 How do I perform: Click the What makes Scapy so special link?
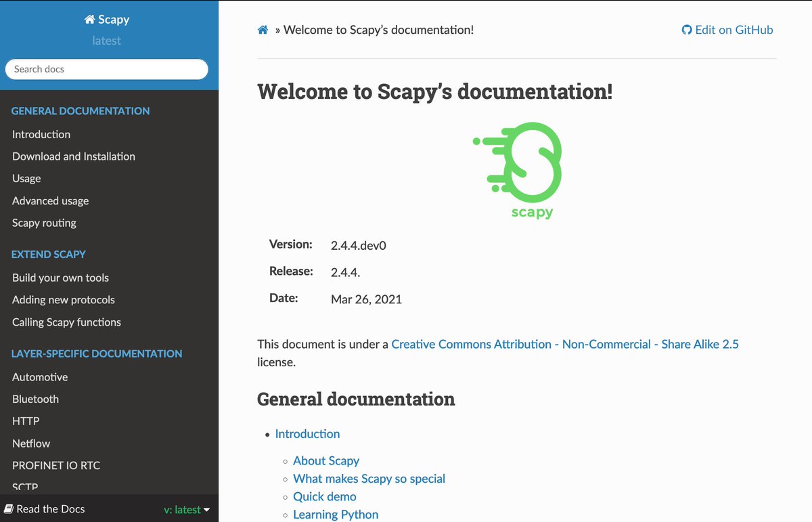point(369,478)
